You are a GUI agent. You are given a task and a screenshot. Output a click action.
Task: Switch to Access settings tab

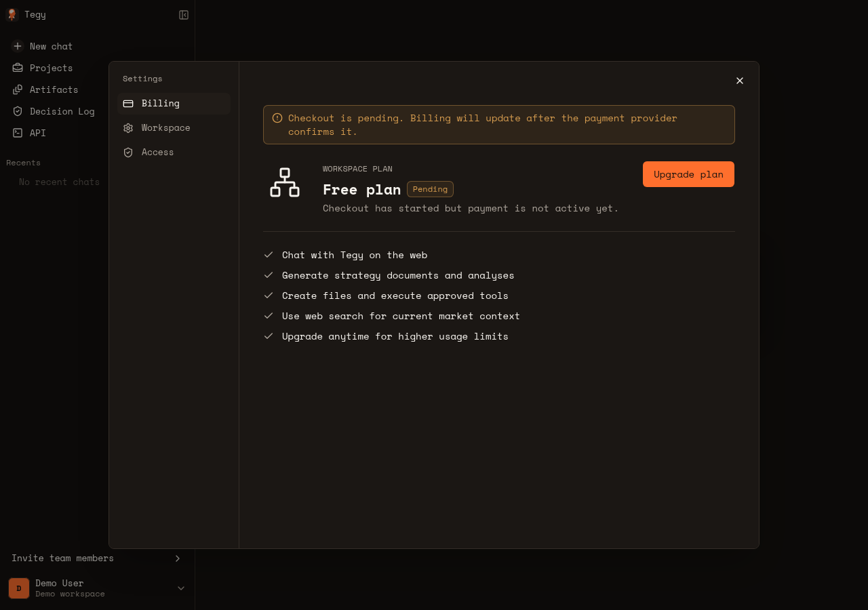click(x=174, y=152)
